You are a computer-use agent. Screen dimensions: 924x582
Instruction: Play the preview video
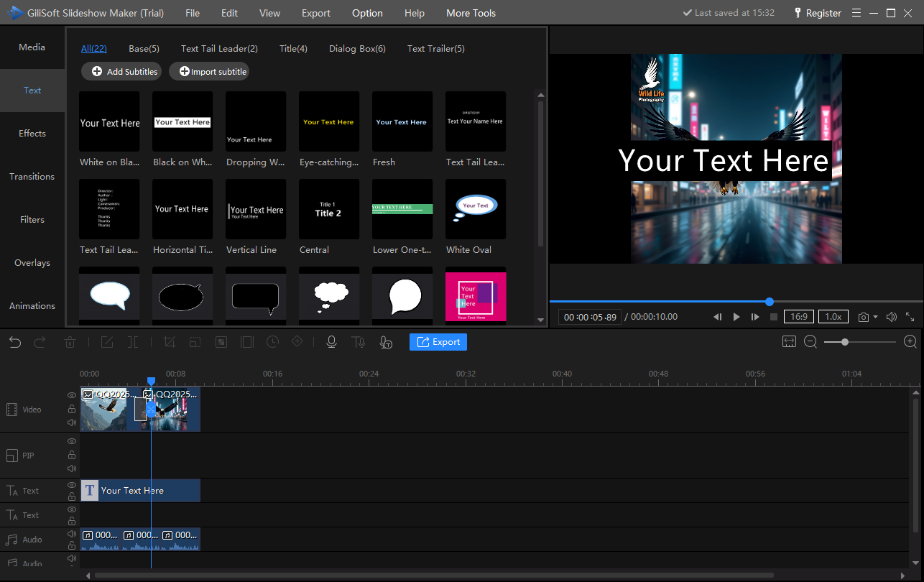coord(736,317)
